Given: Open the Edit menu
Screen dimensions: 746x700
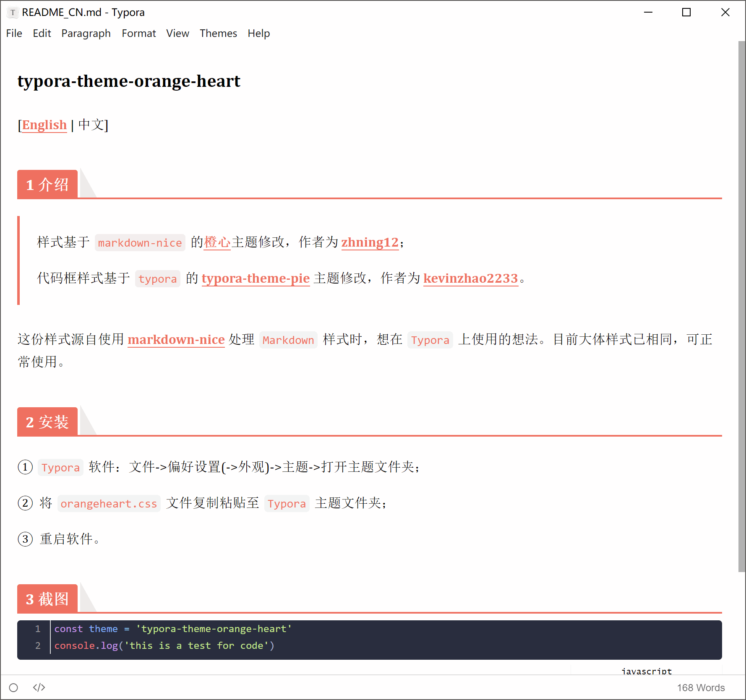Looking at the screenshot, I should [x=42, y=33].
